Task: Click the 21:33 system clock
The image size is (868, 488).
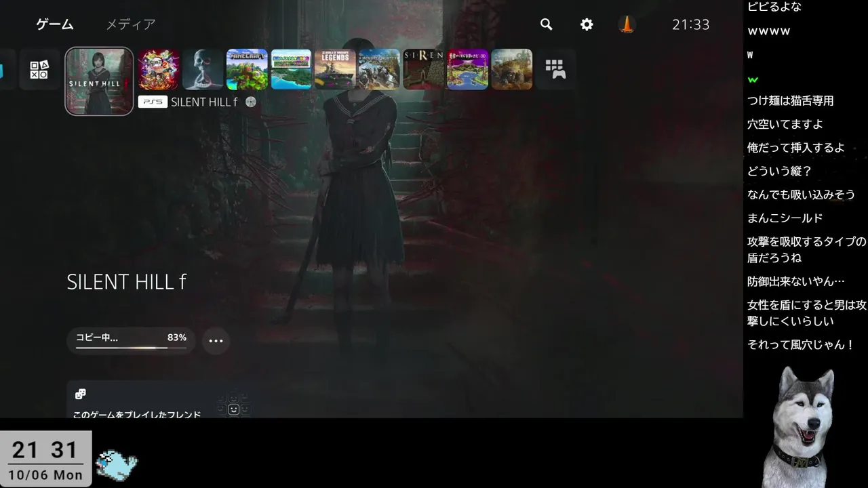Action: tap(690, 24)
